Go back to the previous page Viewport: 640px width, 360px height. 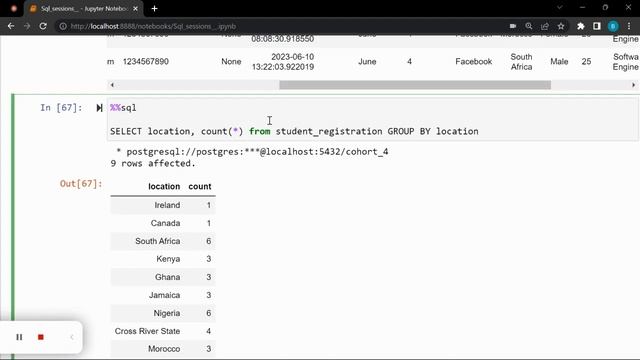tap(11, 26)
